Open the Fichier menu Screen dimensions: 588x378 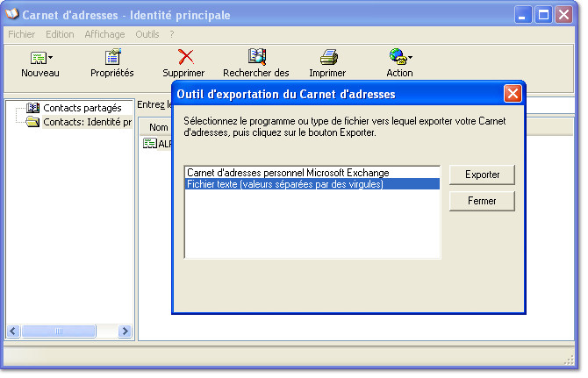21,34
